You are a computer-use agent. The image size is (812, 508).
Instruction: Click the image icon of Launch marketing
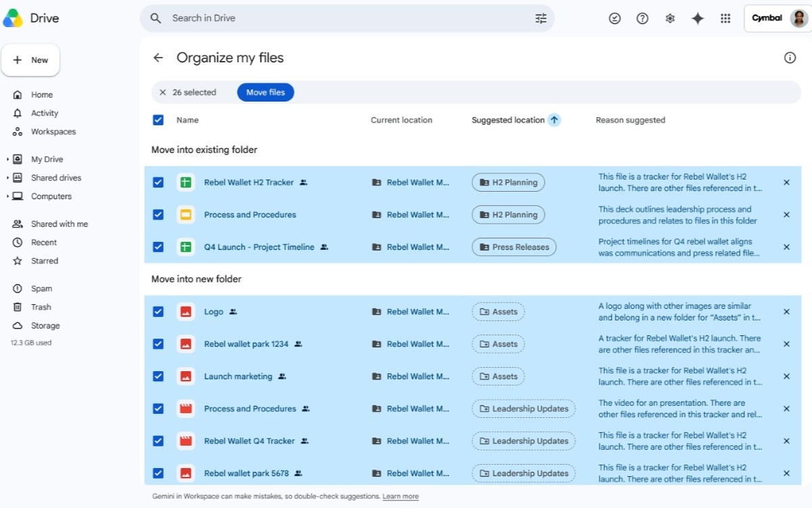coord(185,377)
